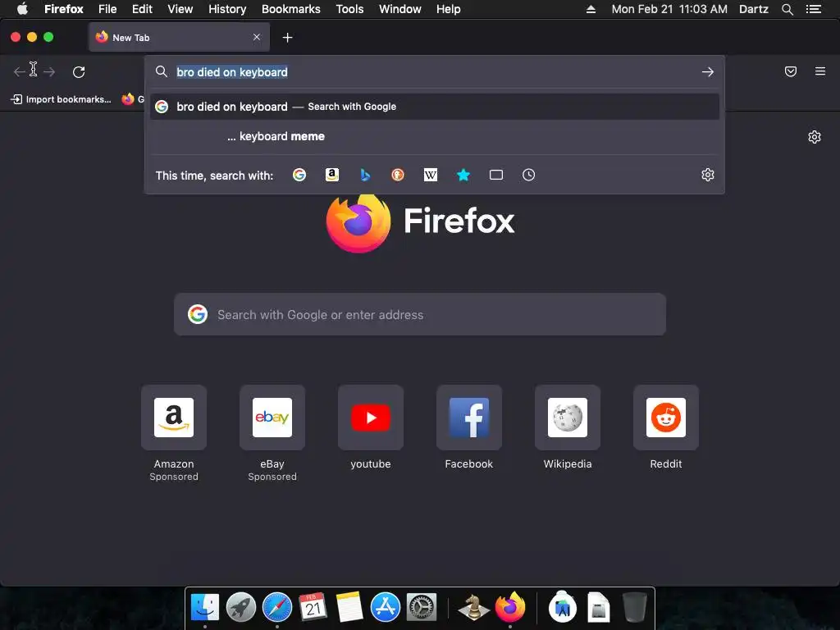
Task: Search this time with DuckDuckGo icon
Action: coord(398,175)
